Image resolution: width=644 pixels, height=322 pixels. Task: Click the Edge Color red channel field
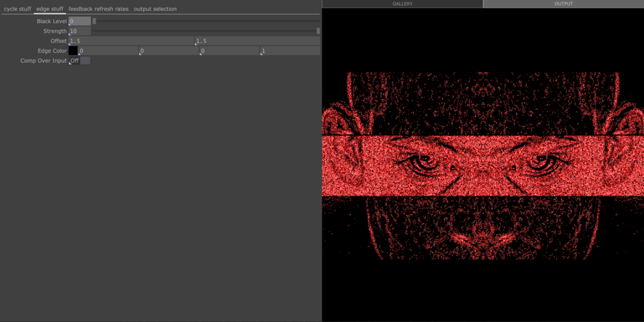(108, 51)
